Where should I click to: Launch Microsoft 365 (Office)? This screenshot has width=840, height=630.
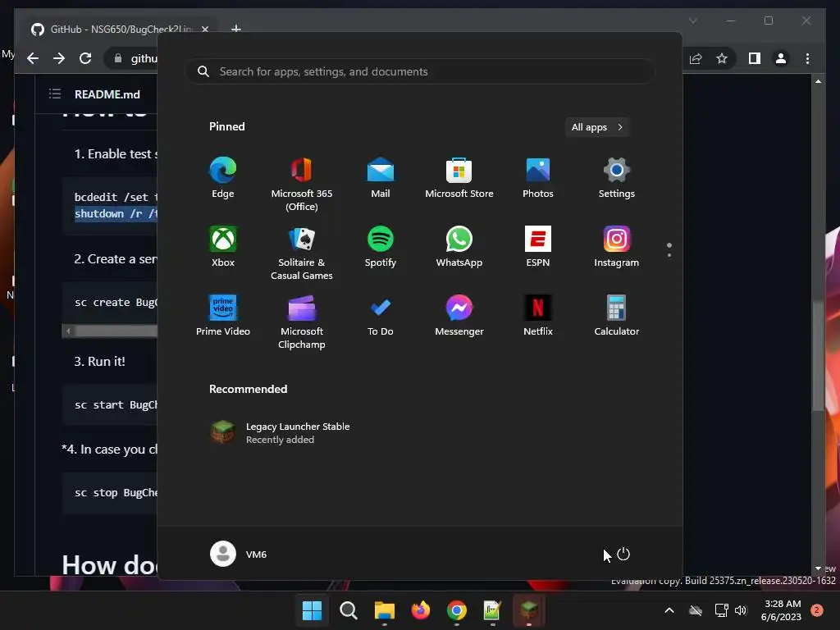pyautogui.click(x=302, y=185)
